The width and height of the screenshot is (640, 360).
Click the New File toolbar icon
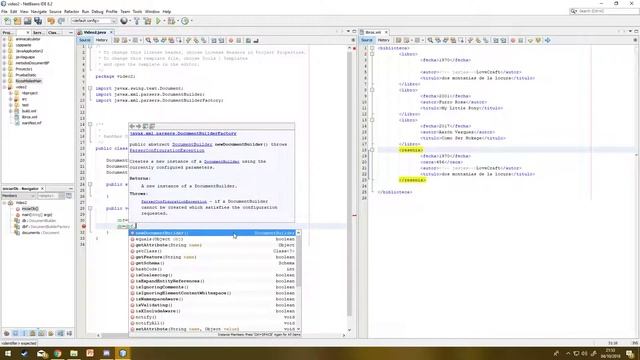click(7, 21)
